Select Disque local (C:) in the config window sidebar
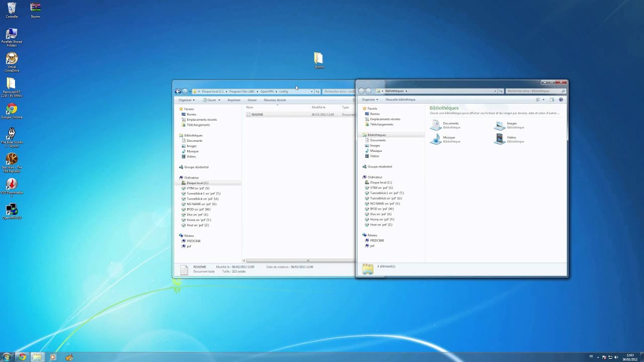 (195, 183)
